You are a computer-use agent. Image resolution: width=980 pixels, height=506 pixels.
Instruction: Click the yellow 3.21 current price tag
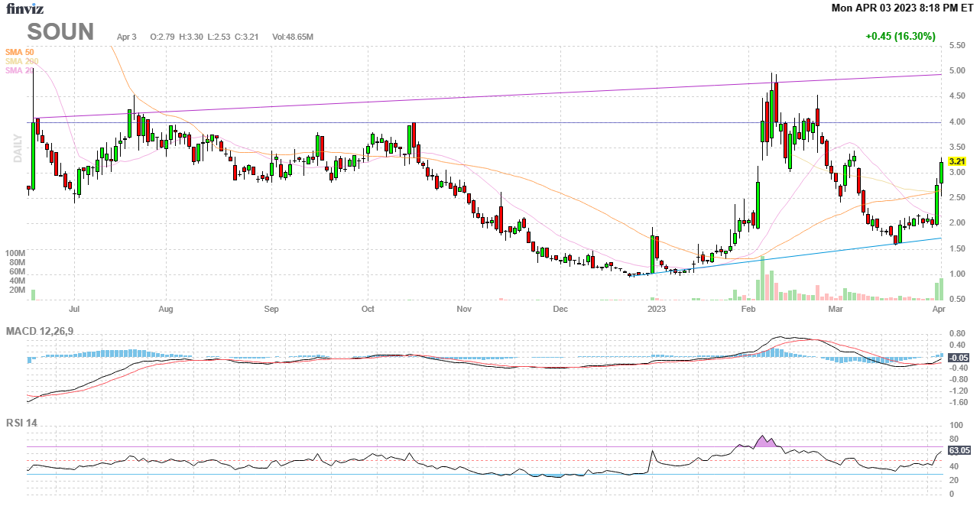coord(957,162)
